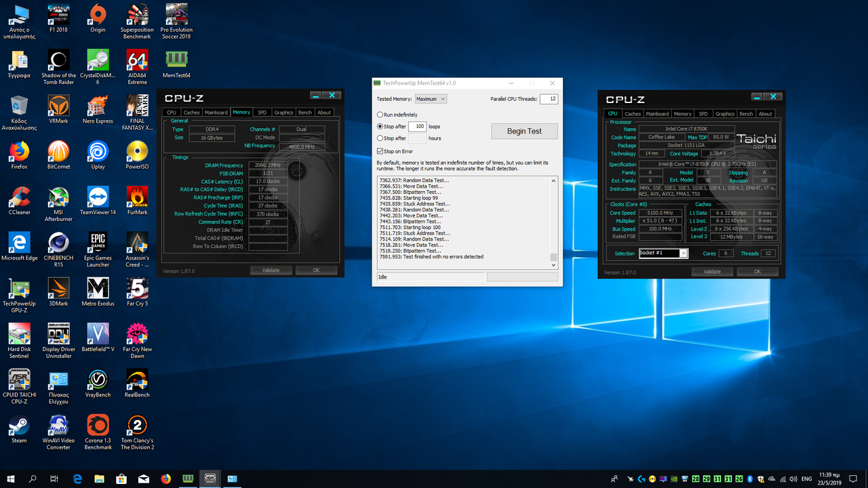
Task: Click the MemTest64 log scrollbar
Action: (x=553, y=222)
